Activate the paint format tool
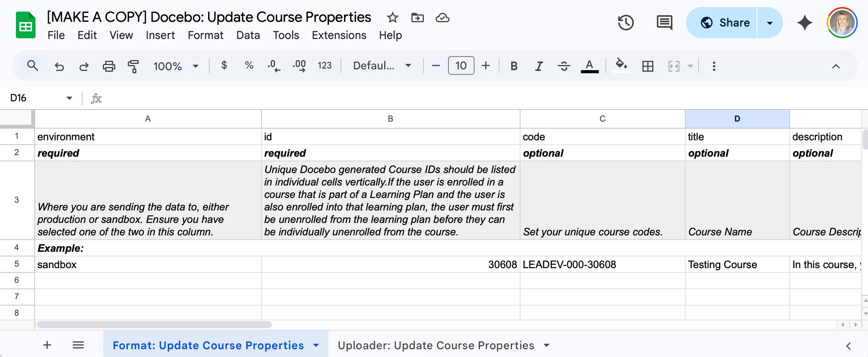 point(133,66)
